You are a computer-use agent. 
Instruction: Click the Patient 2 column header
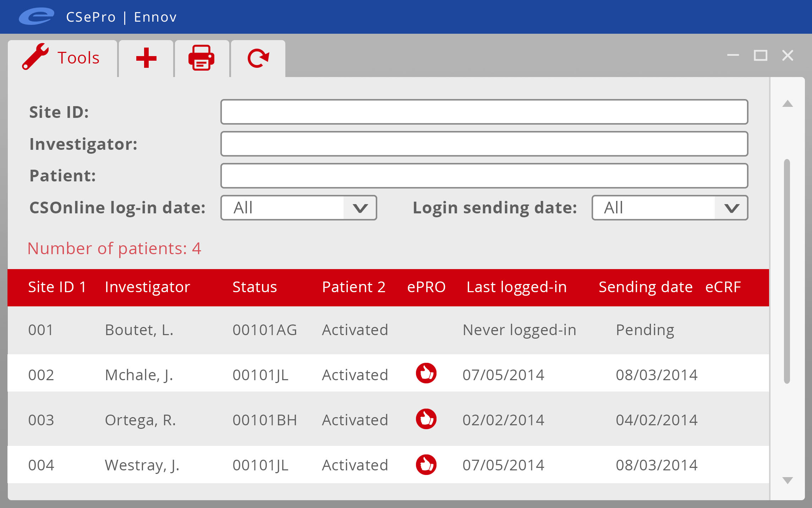354,287
